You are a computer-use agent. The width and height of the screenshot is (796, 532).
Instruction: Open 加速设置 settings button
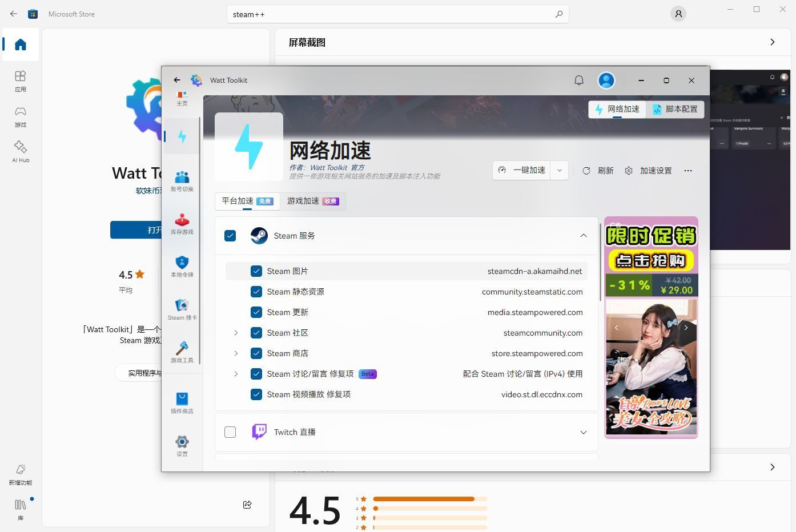648,171
